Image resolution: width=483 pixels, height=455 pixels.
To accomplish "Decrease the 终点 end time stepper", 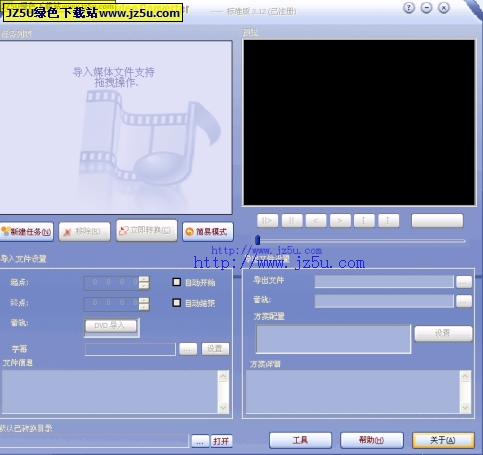I will [x=144, y=307].
